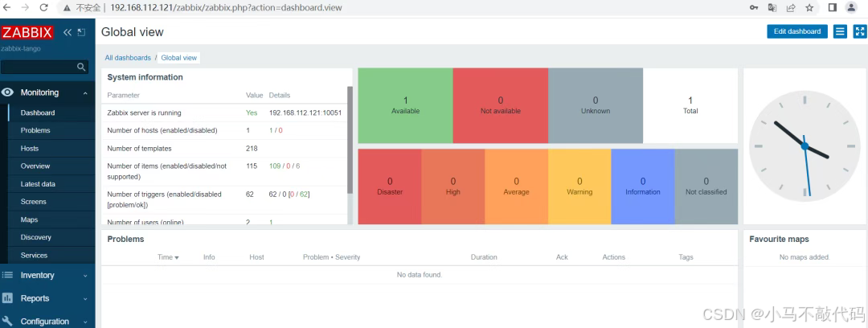Click the 'No data found.' text in Problems
This screenshot has width=868, height=328.
420,275
